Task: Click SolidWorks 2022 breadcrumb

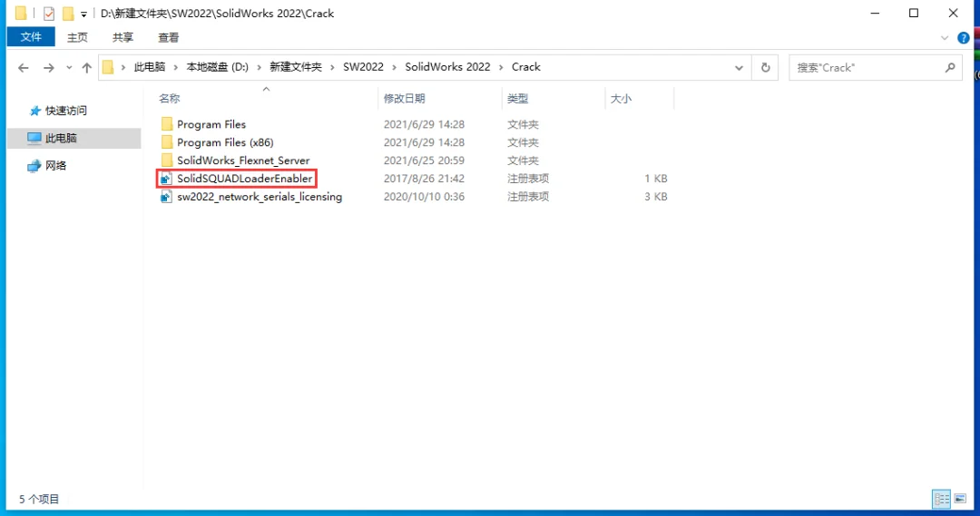Action: point(447,67)
